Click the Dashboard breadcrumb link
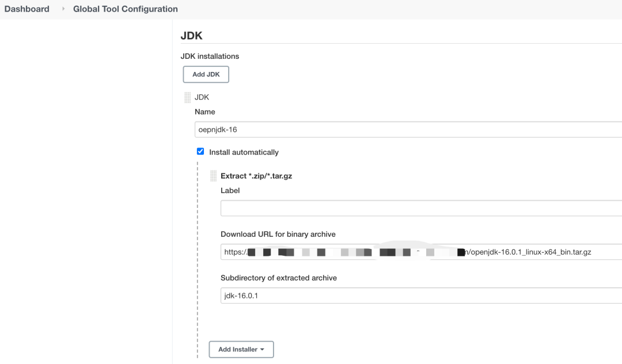The height and width of the screenshot is (364, 622). tap(26, 9)
